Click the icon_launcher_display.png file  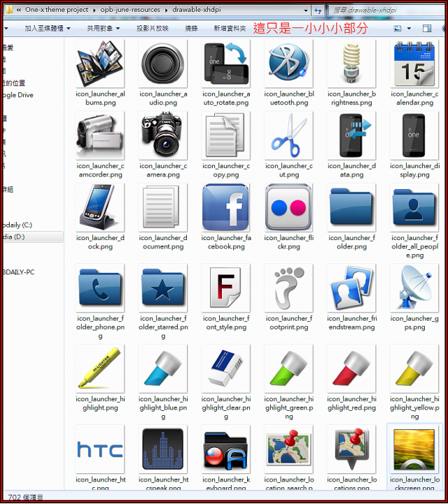[x=414, y=136]
